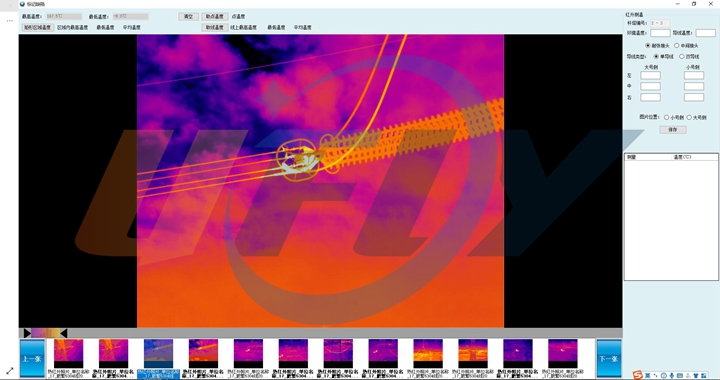Image resolution: width=720 pixels, height=380 pixels.
Task: Click the 取点温度 point temperature button
Action: coord(214,17)
